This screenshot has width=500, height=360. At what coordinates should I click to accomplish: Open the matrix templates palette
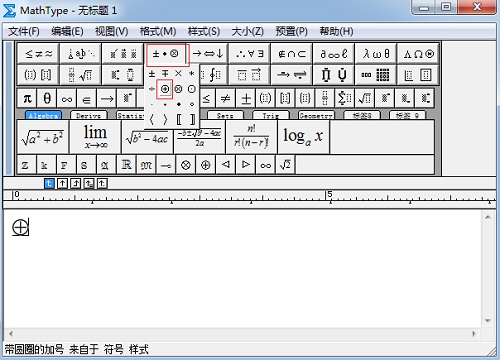pyautogui.click(x=376, y=75)
